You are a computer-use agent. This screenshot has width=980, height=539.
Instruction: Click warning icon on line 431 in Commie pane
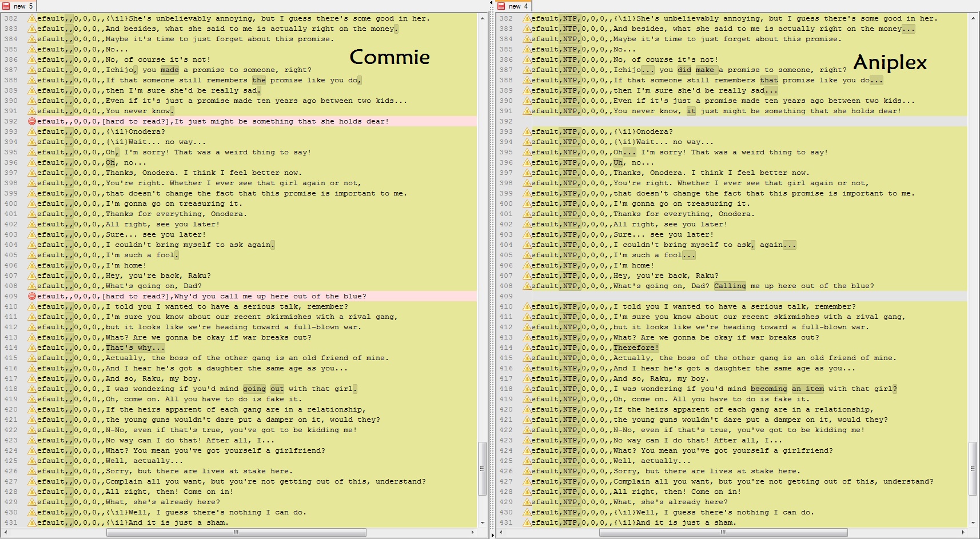click(32, 522)
